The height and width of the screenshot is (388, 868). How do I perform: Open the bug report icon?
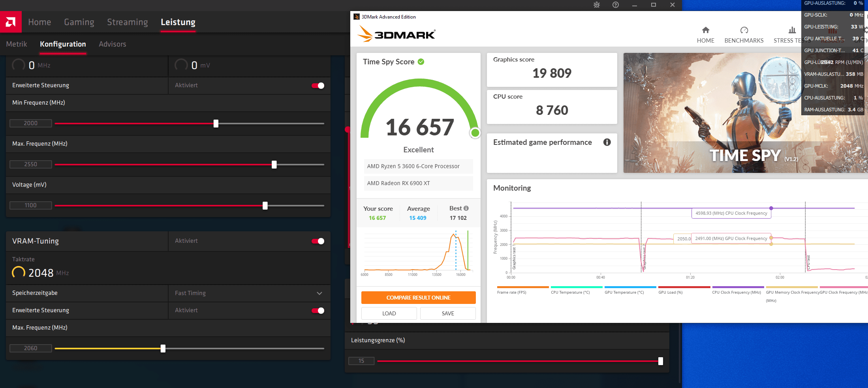coord(597,5)
